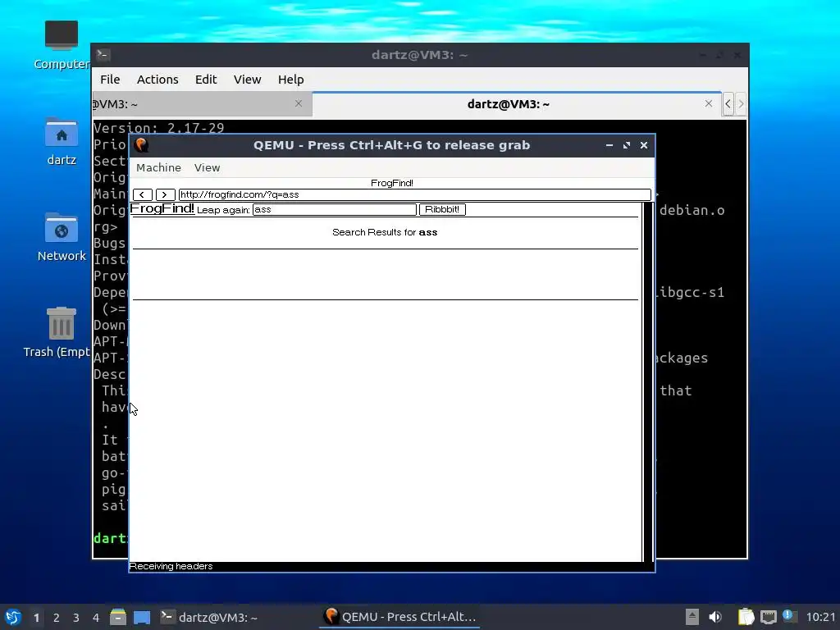The width and height of the screenshot is (840, 630).
Task: Go back with the browser's left arrow button
Action: 143,194
